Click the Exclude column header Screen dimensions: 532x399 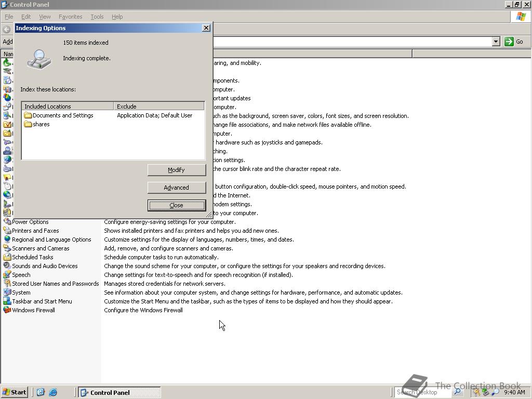click(x=159, y=106)
